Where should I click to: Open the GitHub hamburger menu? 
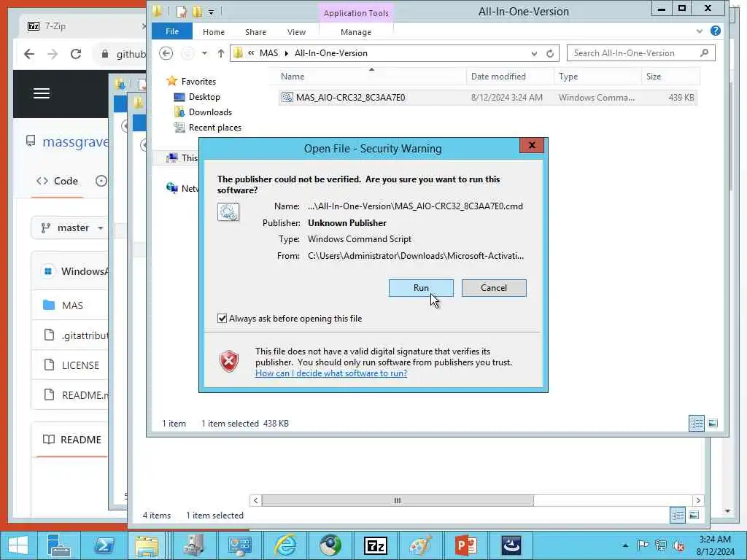tap(42, 93)
